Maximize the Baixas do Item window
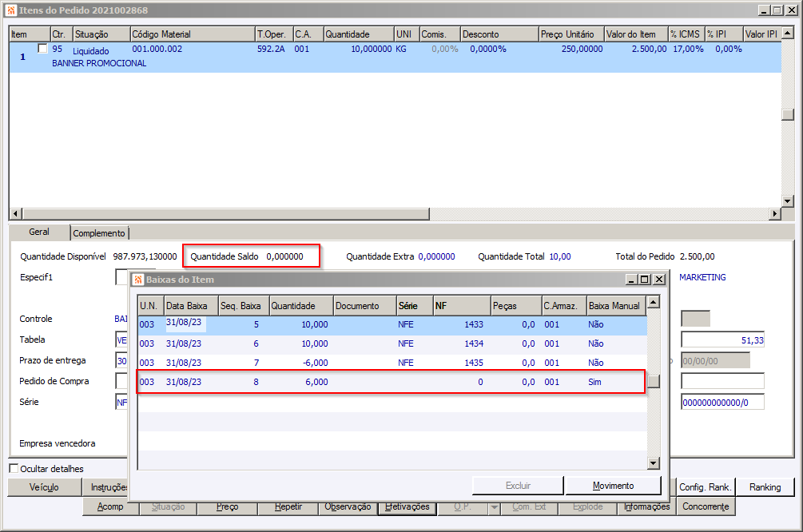 (645, 280)
